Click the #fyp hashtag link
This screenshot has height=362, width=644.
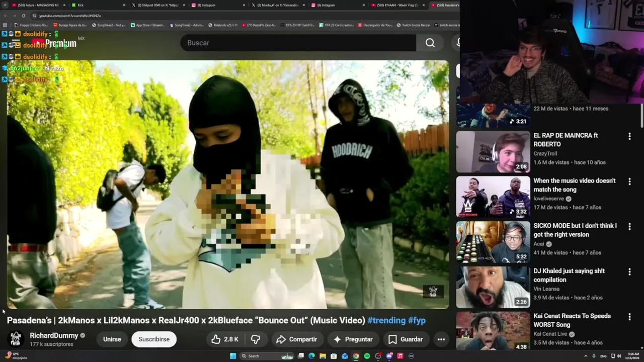(417, 320)
